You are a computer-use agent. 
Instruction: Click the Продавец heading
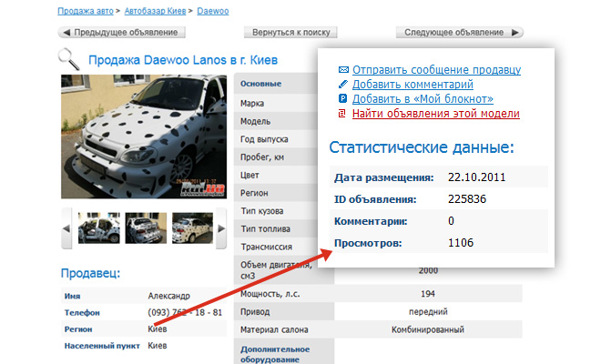coord(90,273)
